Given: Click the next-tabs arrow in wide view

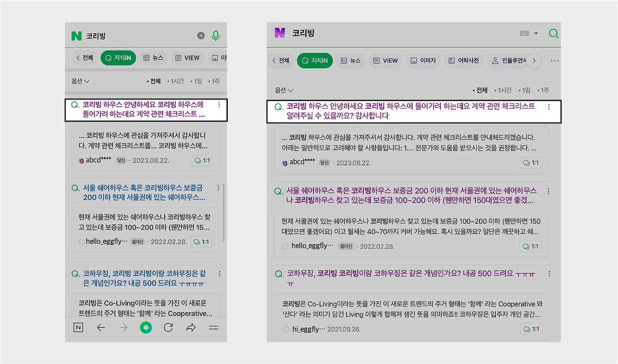Looking at the screenshot, I should pyautogui.click(x=534, y=61).
